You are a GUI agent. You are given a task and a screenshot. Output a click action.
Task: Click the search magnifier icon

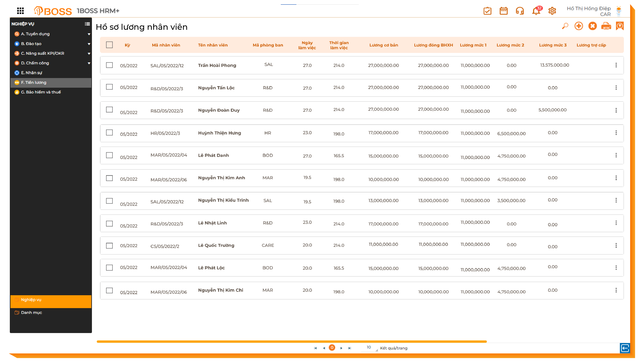(x=565, y=26)
